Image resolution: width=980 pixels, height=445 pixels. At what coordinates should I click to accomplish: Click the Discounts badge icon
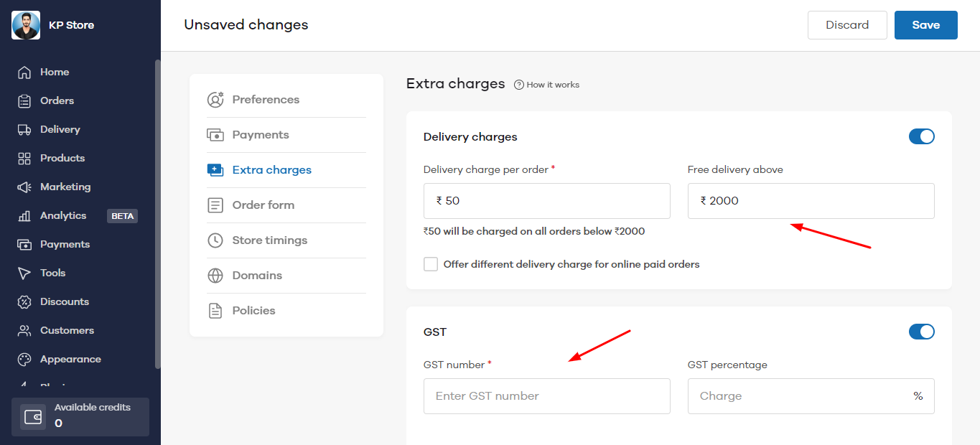click(x=24, y=302)
